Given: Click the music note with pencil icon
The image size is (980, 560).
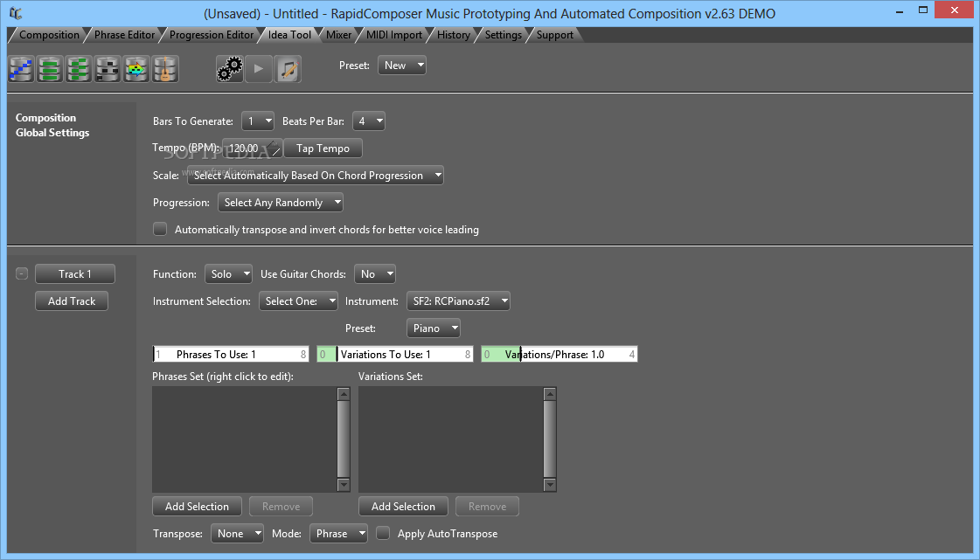Looking at the screenshot, I should [x=288, y=69].
